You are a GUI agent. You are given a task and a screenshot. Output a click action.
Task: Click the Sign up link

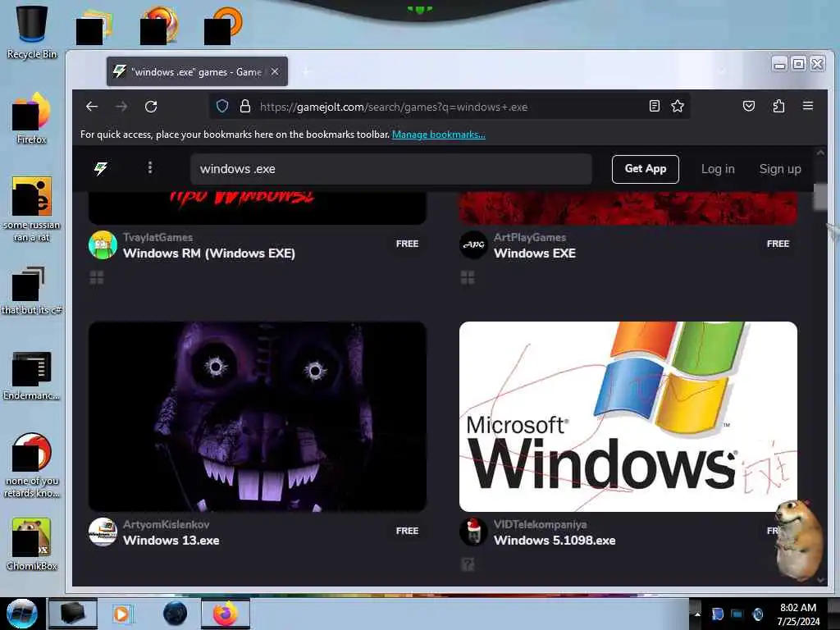780,169
